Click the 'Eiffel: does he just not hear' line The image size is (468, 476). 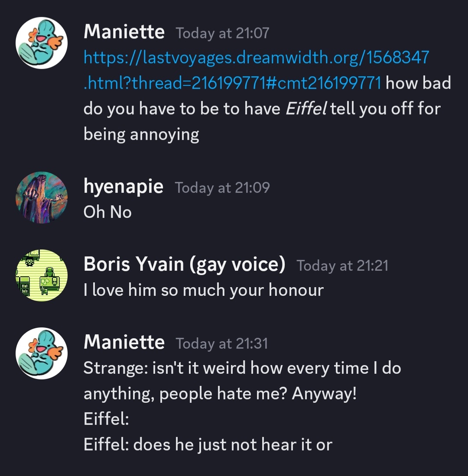(208, 445)
